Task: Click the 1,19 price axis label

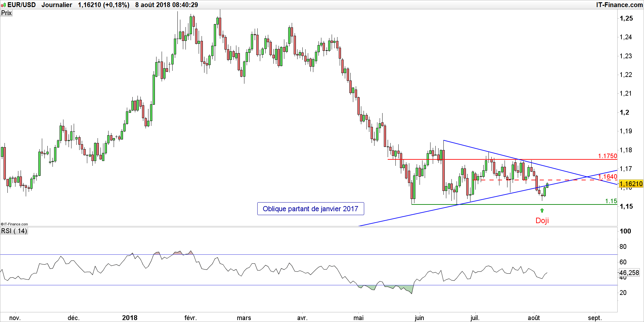Action: tap(626, 131)
